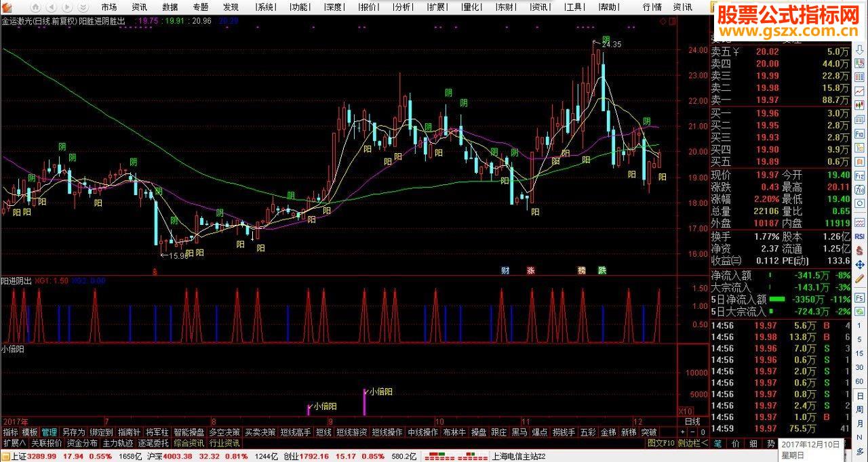868x462 pixels.
Task: Select the 笔 tab below quote panel
Action: click(718, 444)
